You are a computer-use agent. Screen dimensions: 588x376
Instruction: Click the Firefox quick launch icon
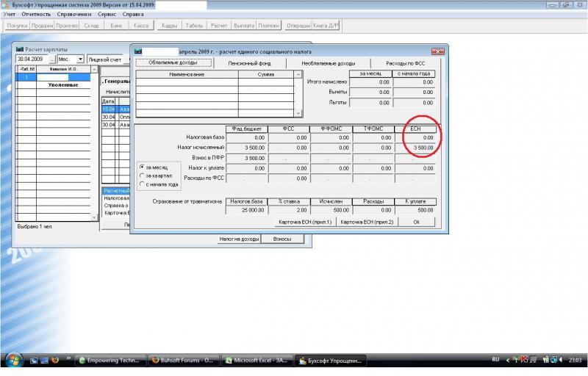point(54,361)
